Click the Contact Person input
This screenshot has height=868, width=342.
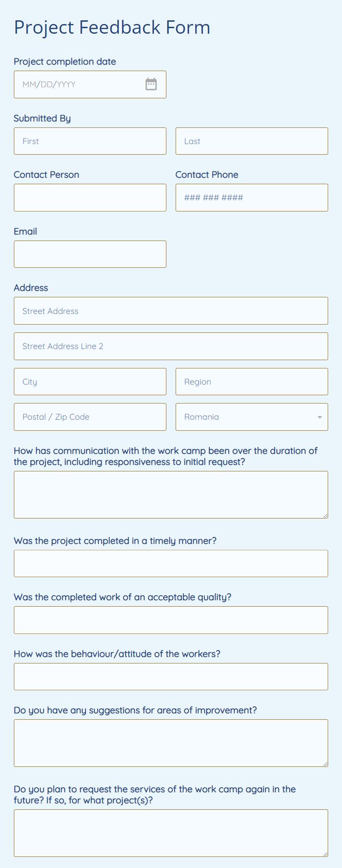point(90,198)
